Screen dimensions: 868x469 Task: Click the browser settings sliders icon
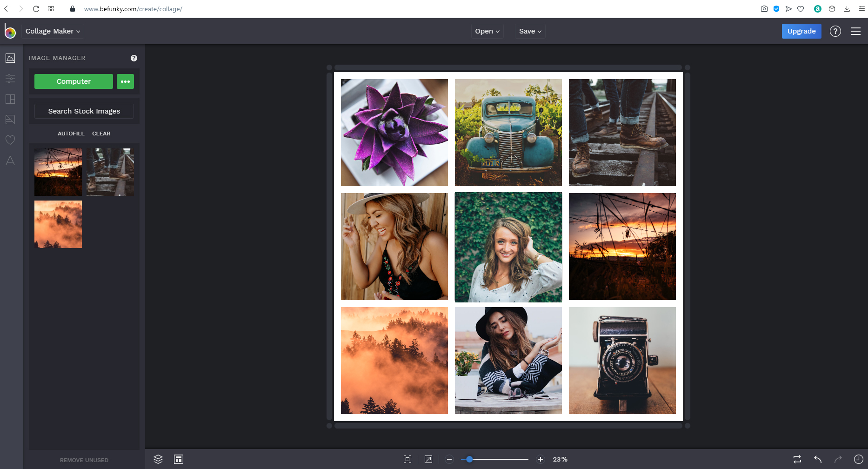point(861,9)
